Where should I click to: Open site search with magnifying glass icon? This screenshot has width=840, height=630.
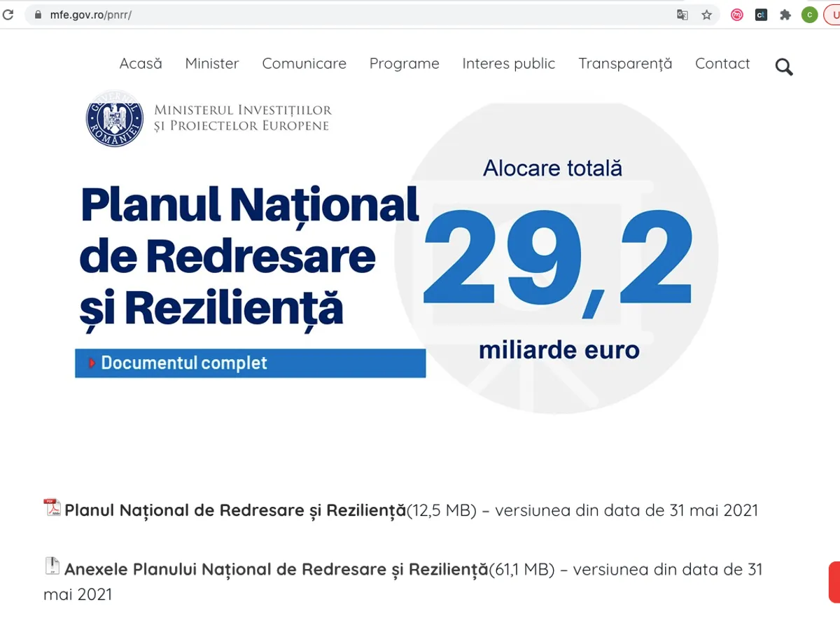(784, 67)
